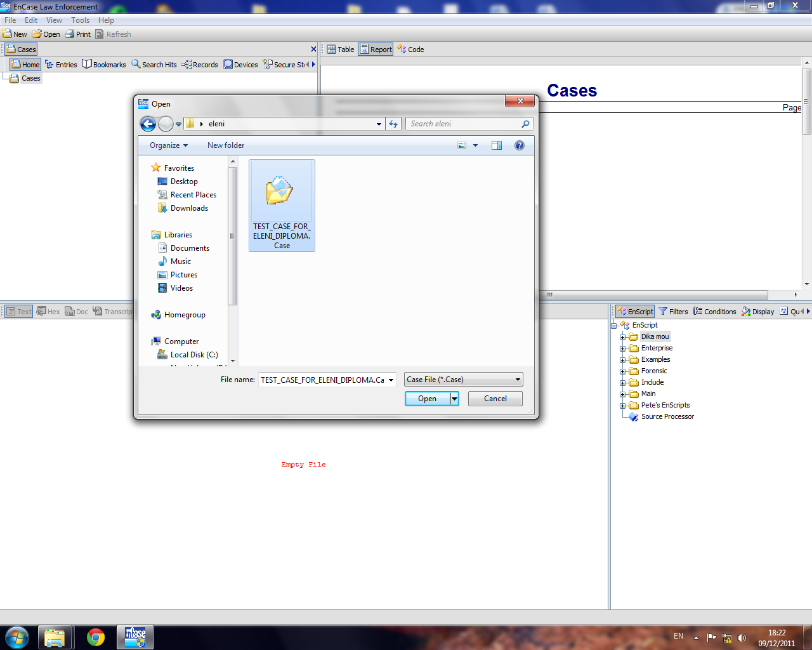This screenshot has width=812, height=650.
Task: Click the Windows Start button
Action: tap(17, 637)
